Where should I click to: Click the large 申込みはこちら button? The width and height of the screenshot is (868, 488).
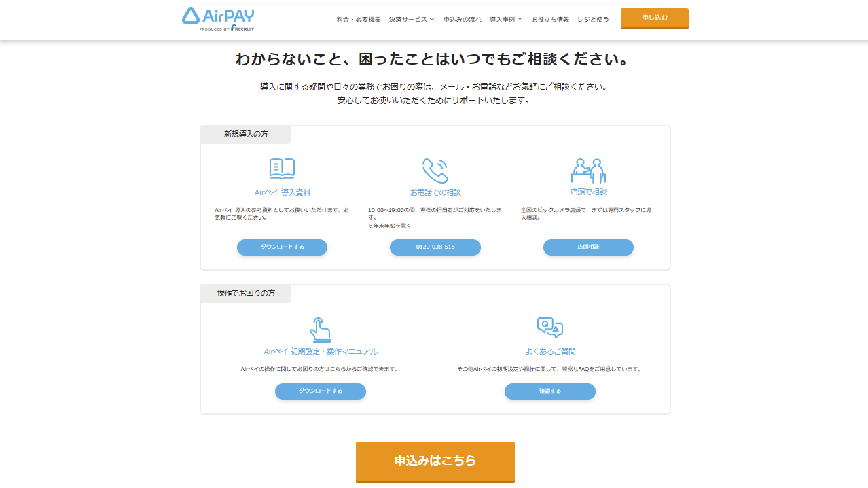(x=435, y=461)
